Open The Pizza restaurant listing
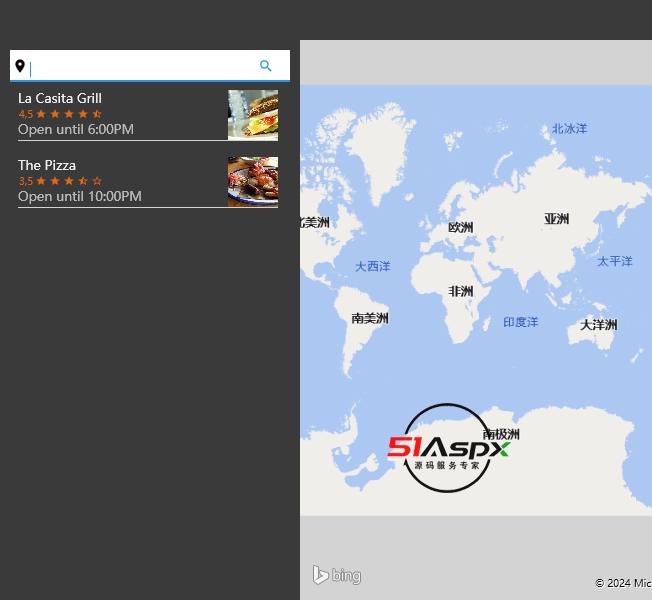The width and height of the screenshot is (652, 600). (148, 182)
